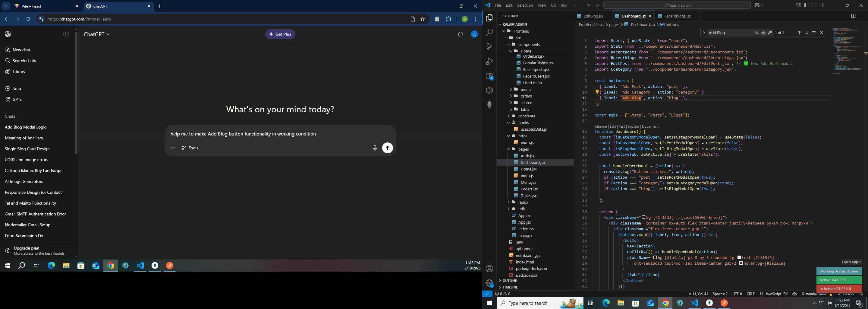Image resolution: width=868 pixels, height=309 pixels.
Task: Open ChatGPT profile avatar A
Action: (474, 34)
